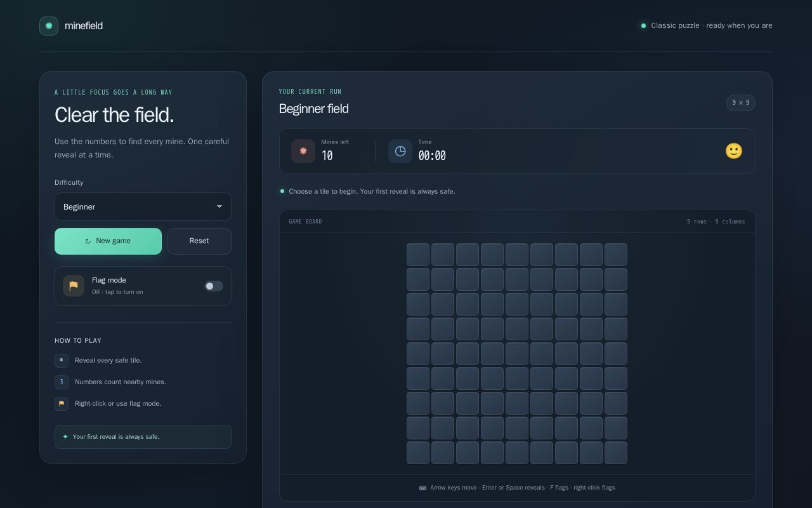Click the HOW TO PLAY label
Screen dimensions: 812x508
[78, 341]
